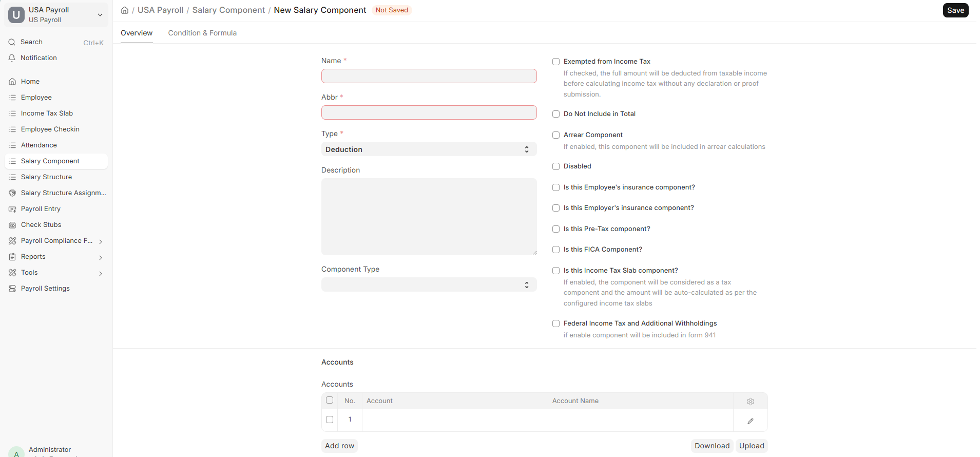The image size is (980, 457).
Task: Click the Salary Structure list icon
Action: coord(12,177)
